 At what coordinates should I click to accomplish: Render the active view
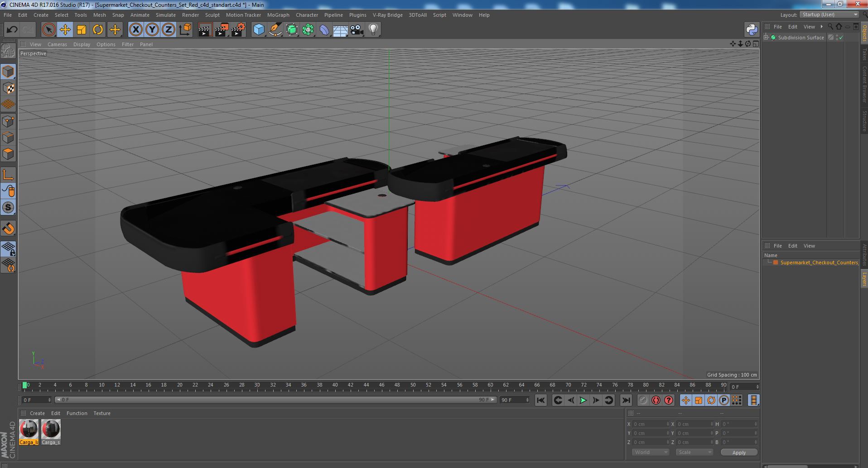pyautogui.click(x=205, y=30)
